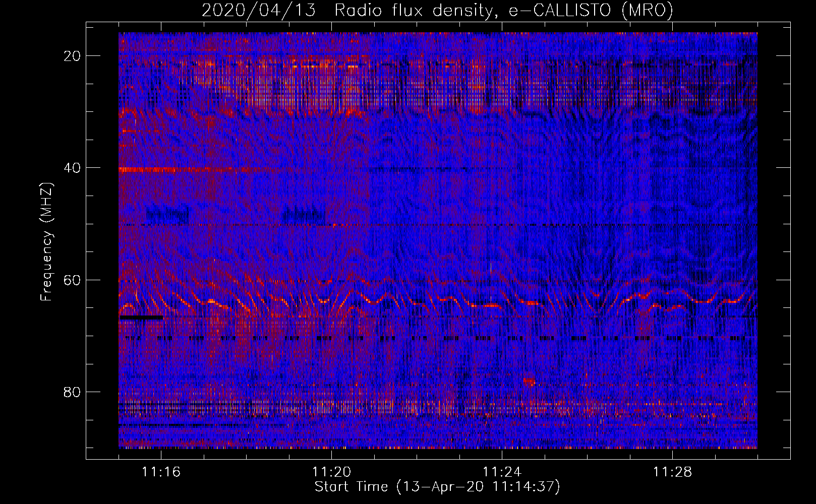This screenshot has width=816, height=504.
Task: Click the 60 MHz frequency tick label
Action: [73, 280]
